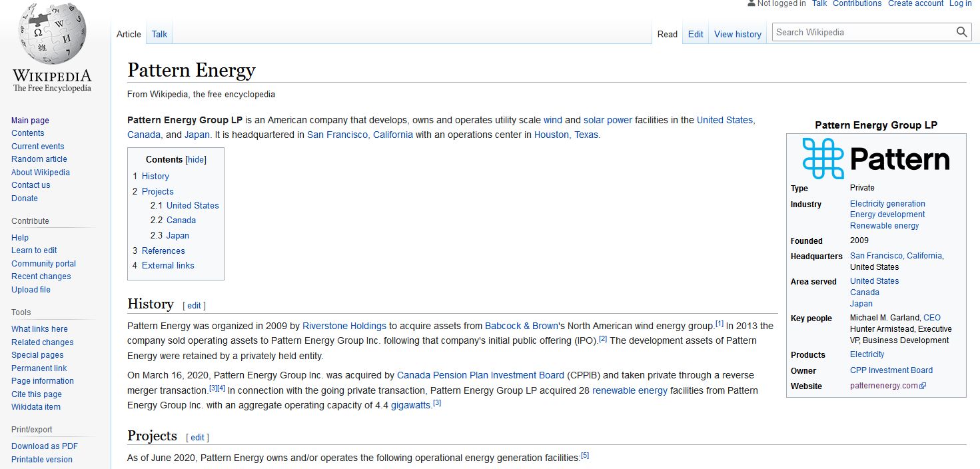View Recent changes
980x469 pixels.
pyautogui.click(x=41, y=276)
